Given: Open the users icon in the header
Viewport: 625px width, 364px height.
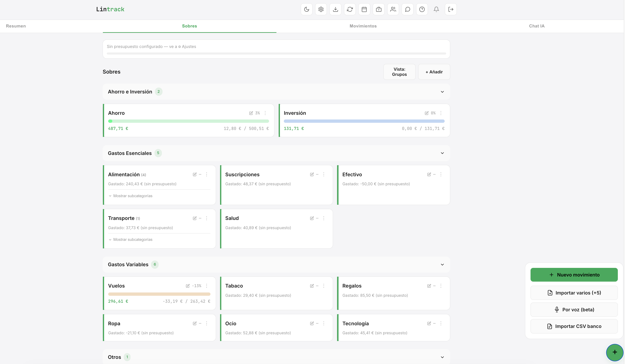Looking at the screenshot, I should pos(393,9).
